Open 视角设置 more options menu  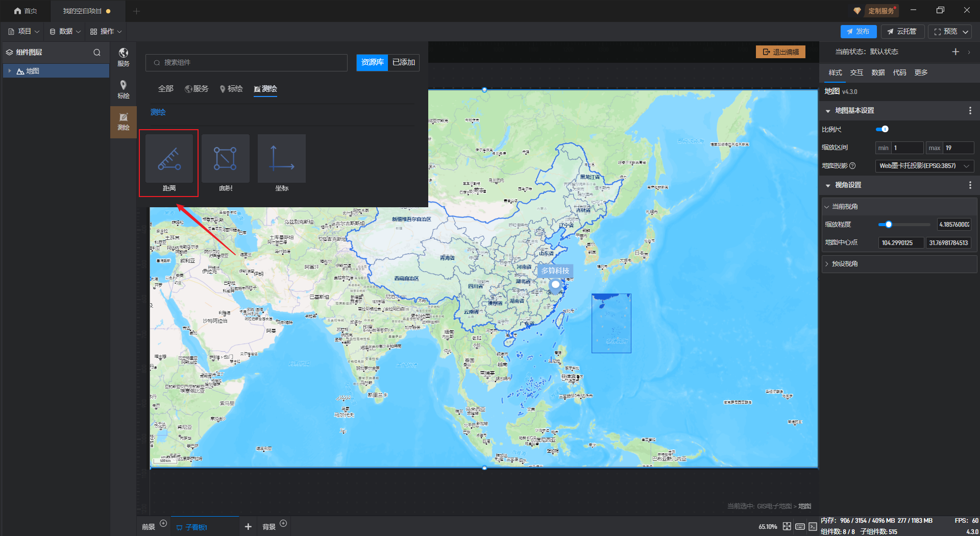coord(970,185)
